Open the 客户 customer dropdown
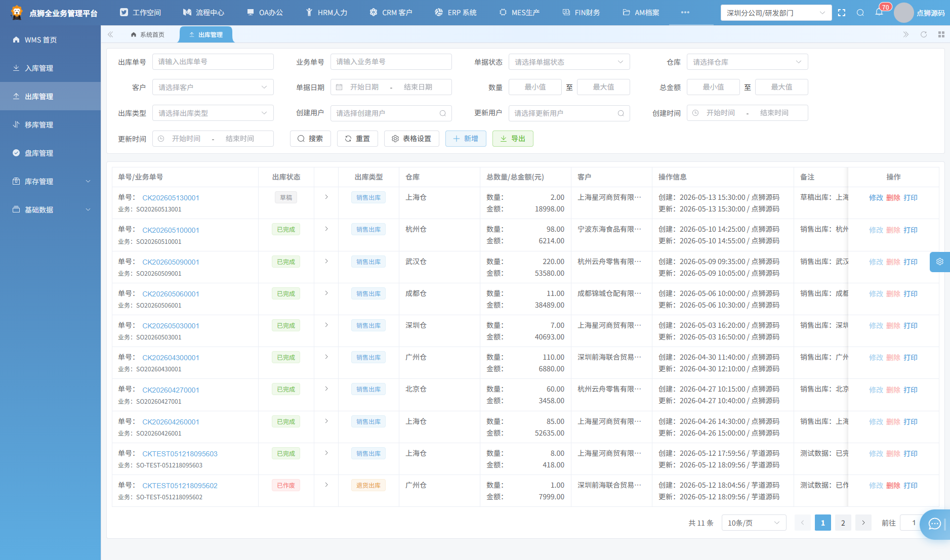950x560 pixels. click(x=213, y=87)
